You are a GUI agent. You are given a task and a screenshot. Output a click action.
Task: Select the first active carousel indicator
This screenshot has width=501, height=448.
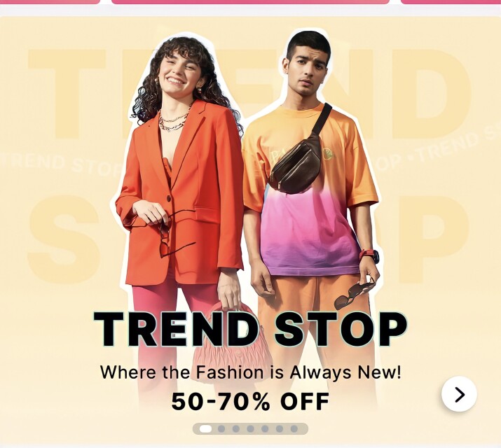(205, 429)
